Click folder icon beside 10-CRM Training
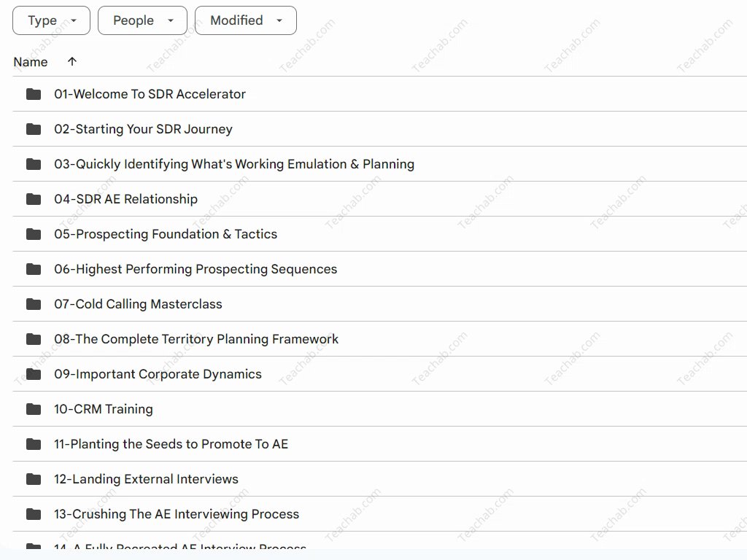Screen dimensions: 747x560 (34, 409)
